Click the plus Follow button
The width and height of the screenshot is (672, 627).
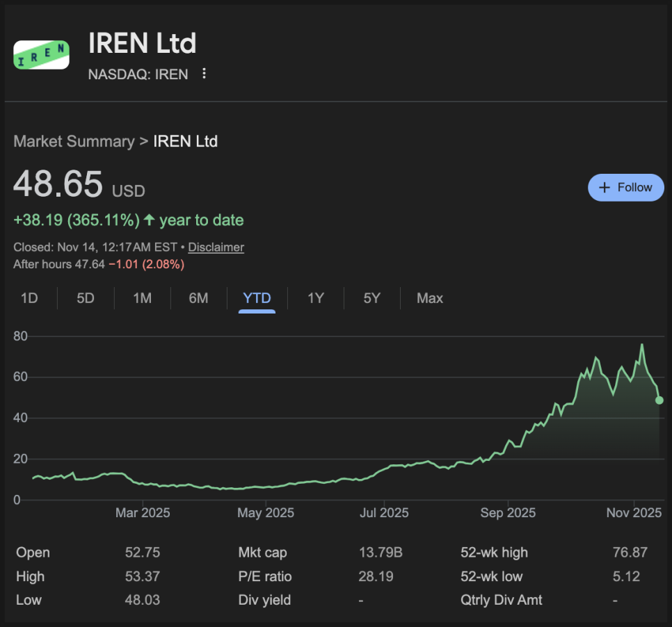(x=625, y=188)
